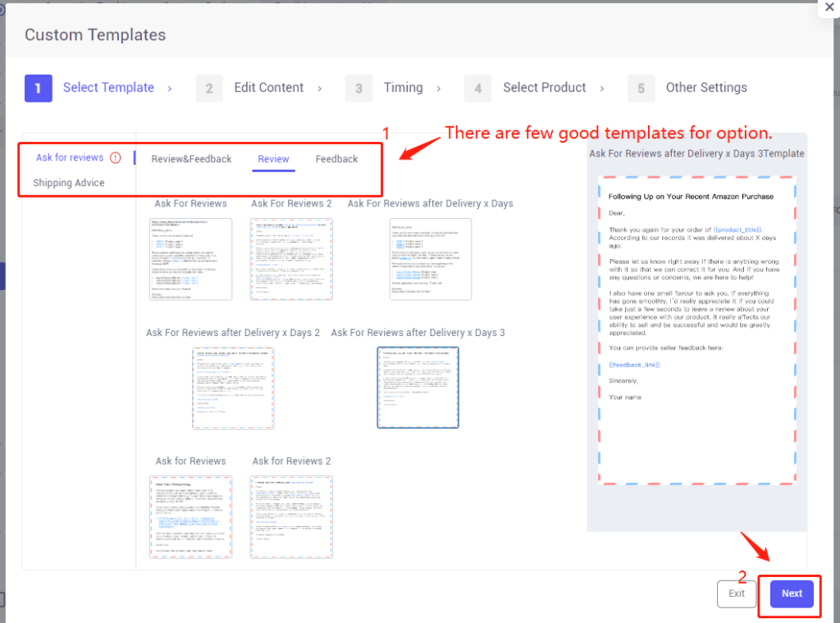Click chevron after Timing step
The height and width of the screenshot is (623, 840).
(x=439, y=89)
